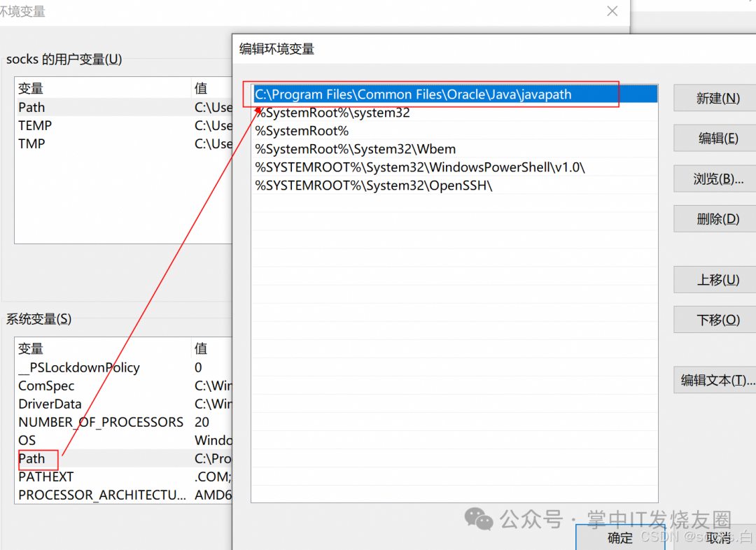Click 变量 column header in user variables
This screenshot has height=550, width=756.
103,88
